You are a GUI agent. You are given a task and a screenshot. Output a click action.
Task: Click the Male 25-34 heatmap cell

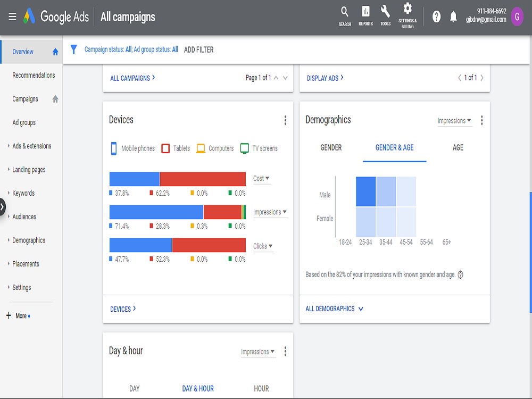click(x=365, y=192)
